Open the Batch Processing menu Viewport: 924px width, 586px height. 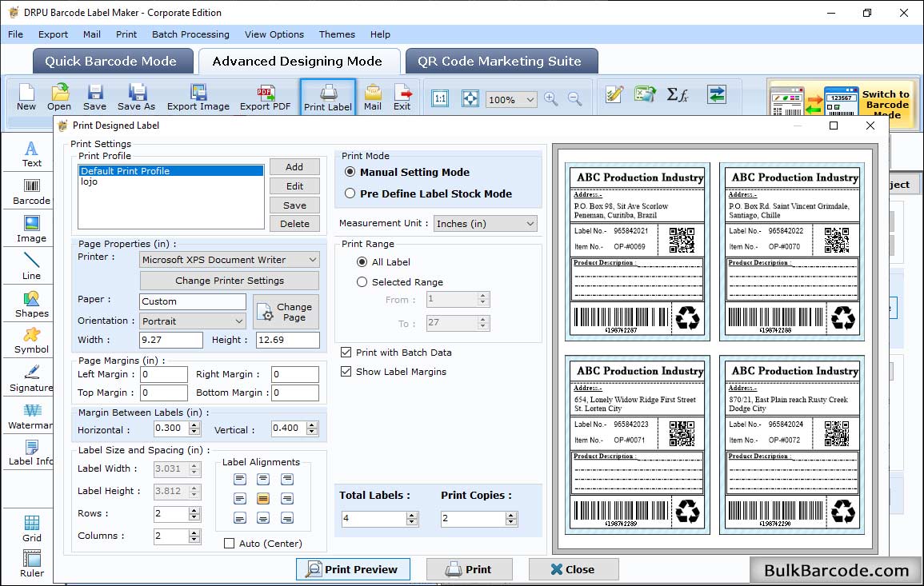[x=190, y=34]
